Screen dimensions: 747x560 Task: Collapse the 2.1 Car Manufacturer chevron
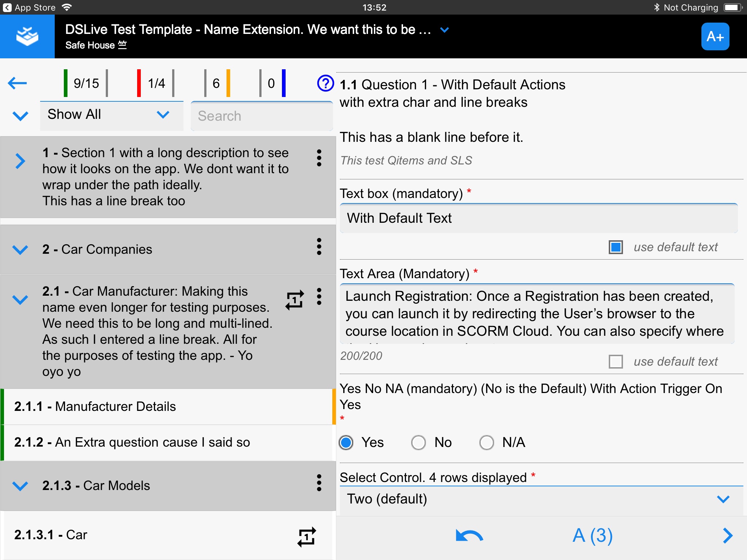tap(20, 300)
